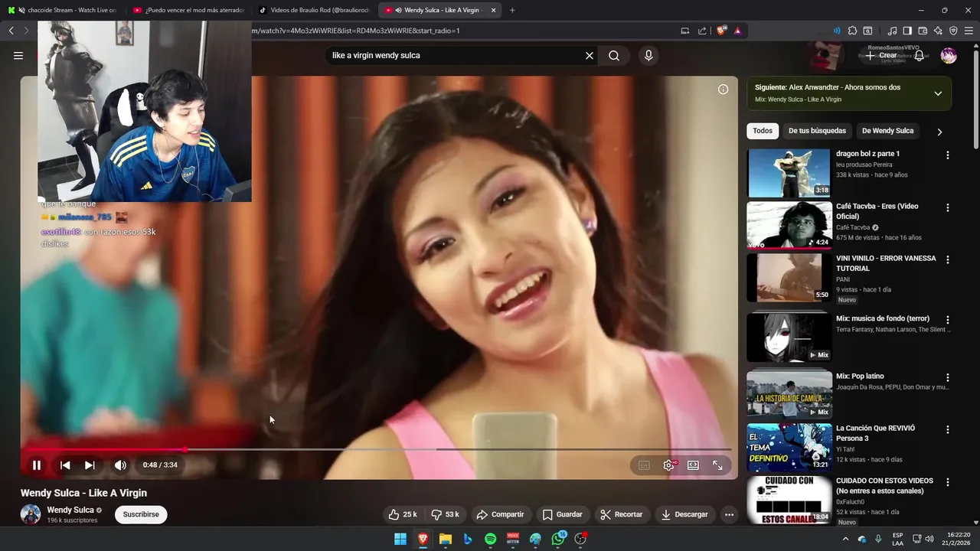
Task: Open Brave Rewards triangle icon
Action: pyautogui.click(x=737, y=31)
